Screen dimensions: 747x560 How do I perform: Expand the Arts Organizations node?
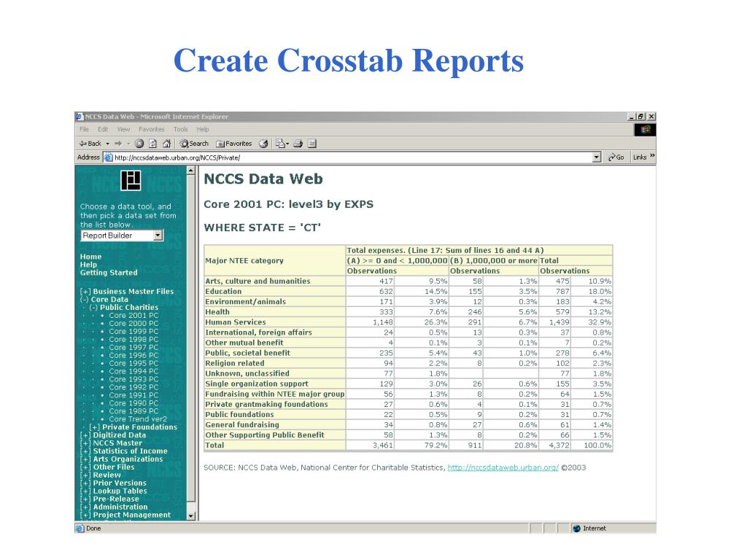coord(85,459)
